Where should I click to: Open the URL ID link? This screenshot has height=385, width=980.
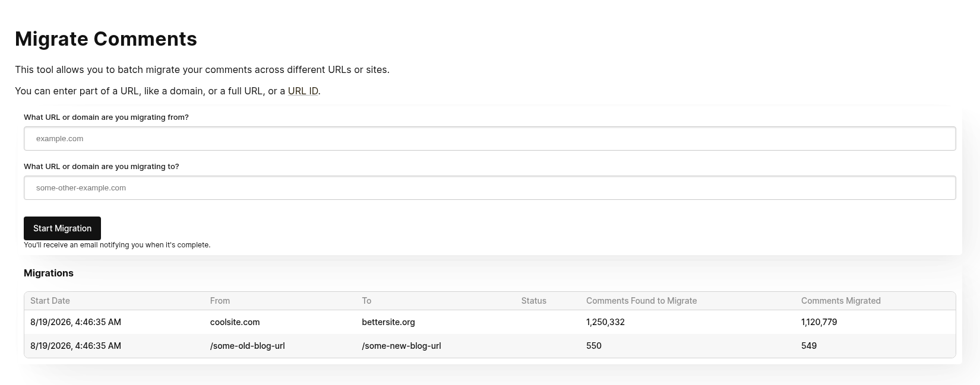[303, 91]
